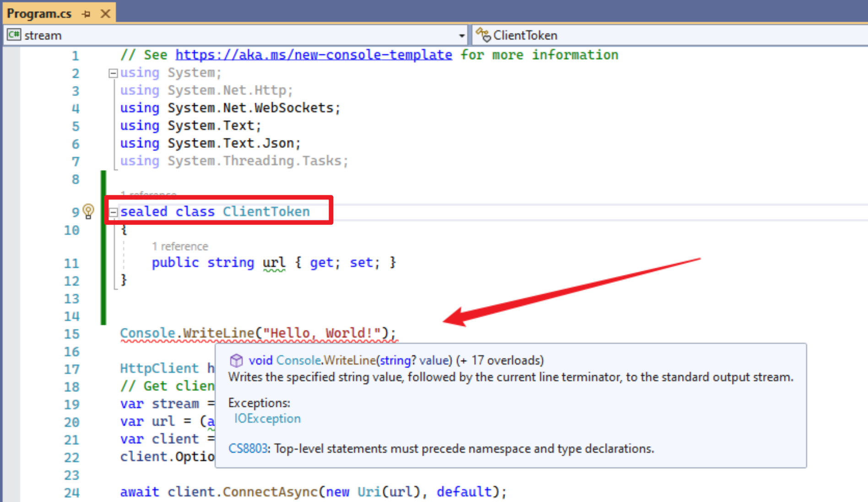Open the stream project dropdown arrow

pos(461,36)
